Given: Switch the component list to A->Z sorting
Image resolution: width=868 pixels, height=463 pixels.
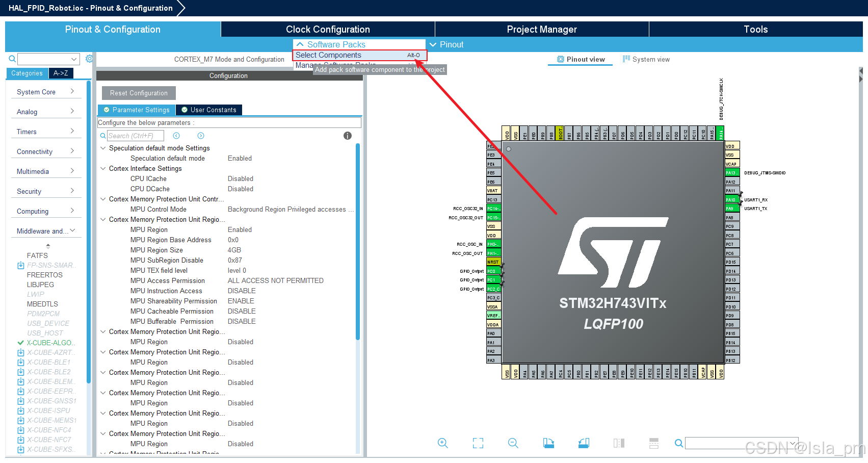Looking at the screenshot, I should click(x=61, y=73).
